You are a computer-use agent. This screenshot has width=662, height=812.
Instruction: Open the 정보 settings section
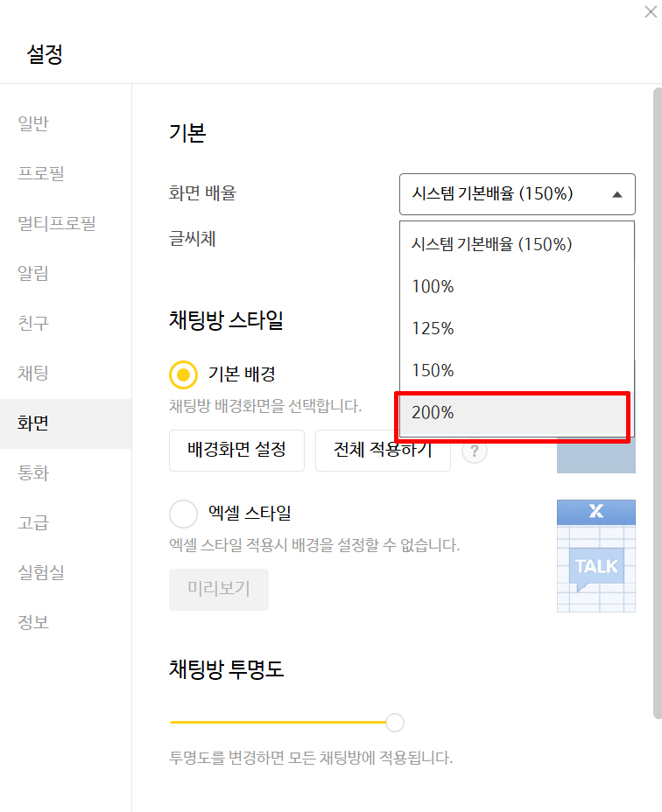(66, 622)
